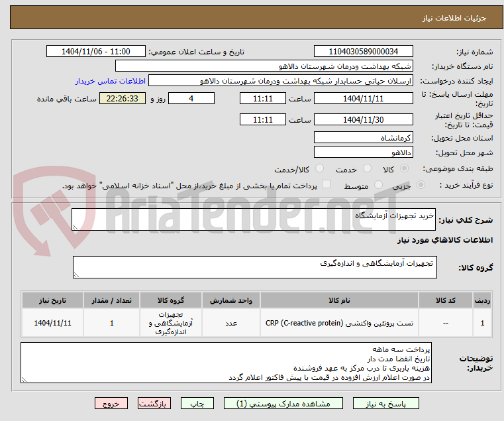Select the خدمت radio button
This screenshot has width=504, height=421.
367,168
